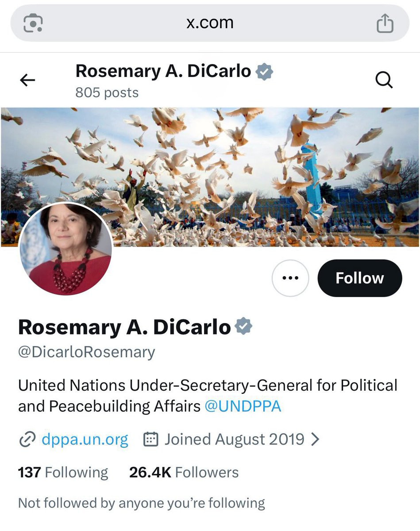Click the chain link icon beside dppa.un.org
The height and width of the screenshot is (531, 420).
click(x=27, y=439)
